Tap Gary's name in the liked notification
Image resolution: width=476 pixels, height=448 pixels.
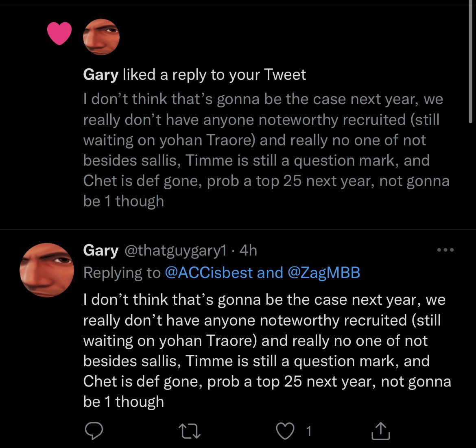tap(101, 75)
